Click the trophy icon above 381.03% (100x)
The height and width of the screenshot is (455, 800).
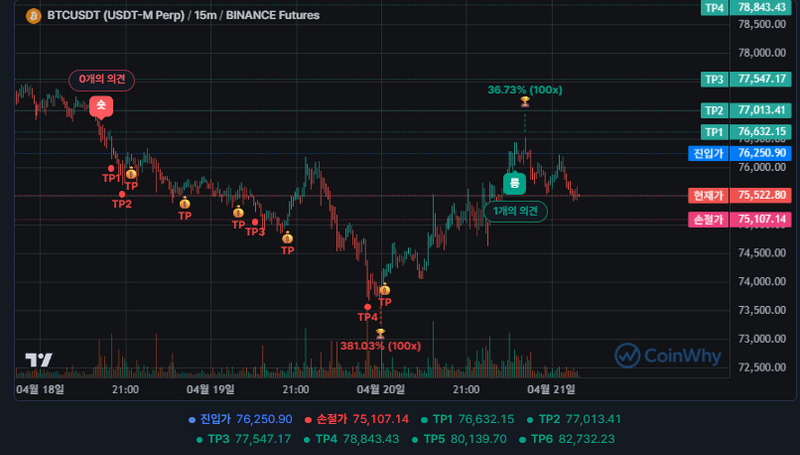380,332
